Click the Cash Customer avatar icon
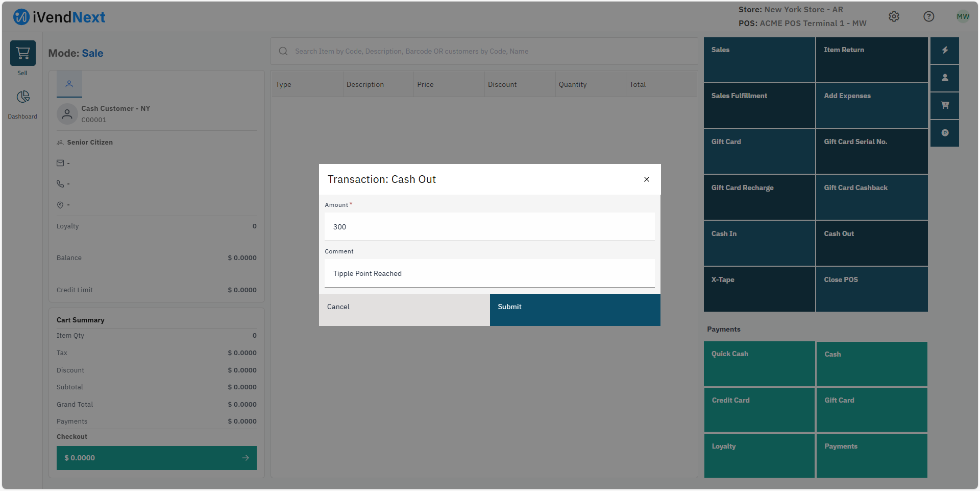Viewport: 980px width, 491px height. coord(67,114)
